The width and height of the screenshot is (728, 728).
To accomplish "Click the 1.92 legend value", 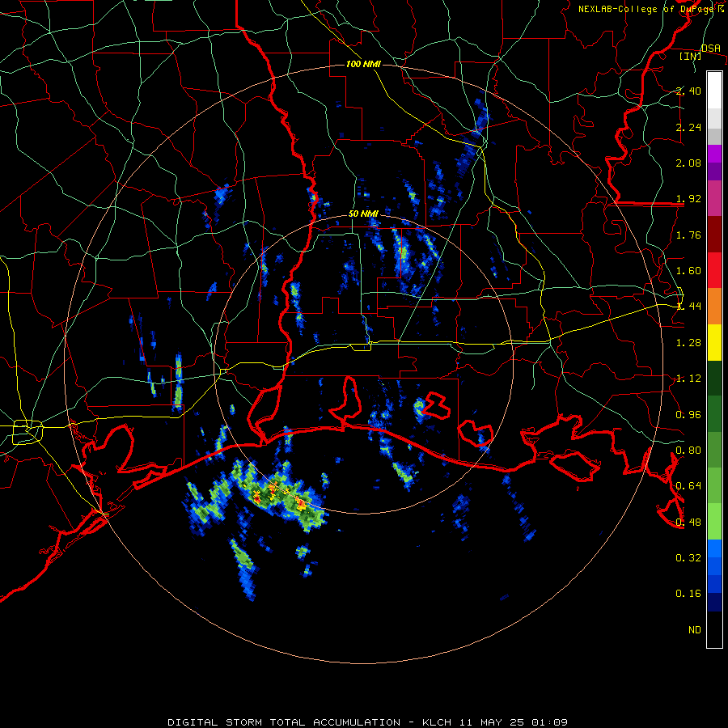I will (x=688, y=199).
